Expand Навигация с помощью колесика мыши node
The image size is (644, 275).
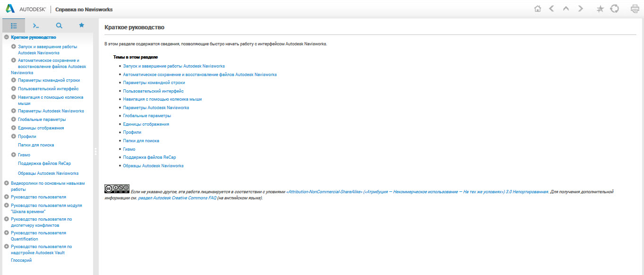click(x=14, y=97)
